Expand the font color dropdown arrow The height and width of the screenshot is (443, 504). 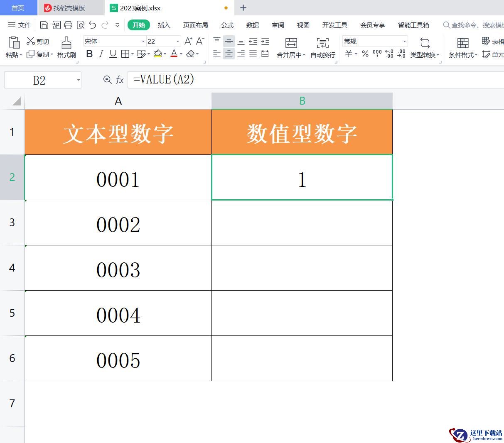click(x=181, y=54)
